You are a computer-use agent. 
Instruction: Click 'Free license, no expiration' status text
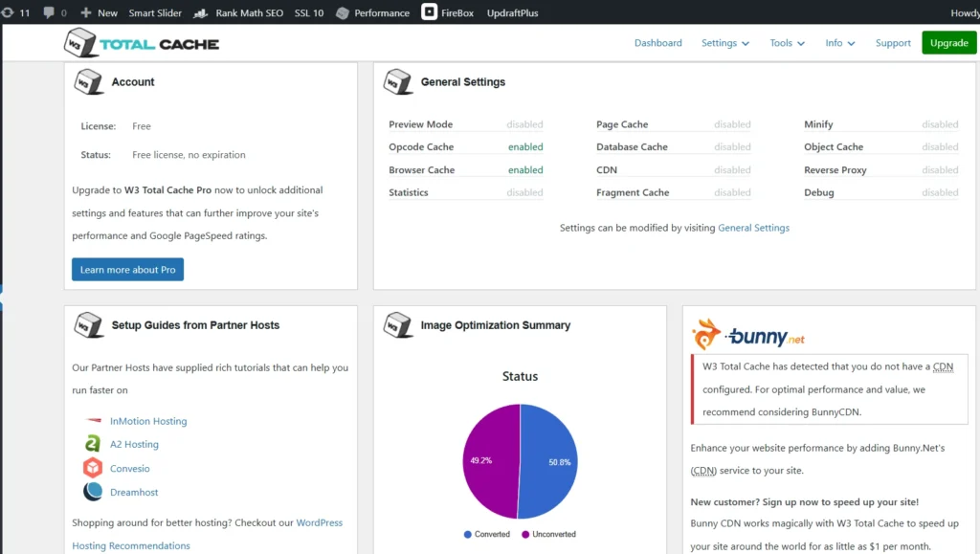tap(189, 155)
